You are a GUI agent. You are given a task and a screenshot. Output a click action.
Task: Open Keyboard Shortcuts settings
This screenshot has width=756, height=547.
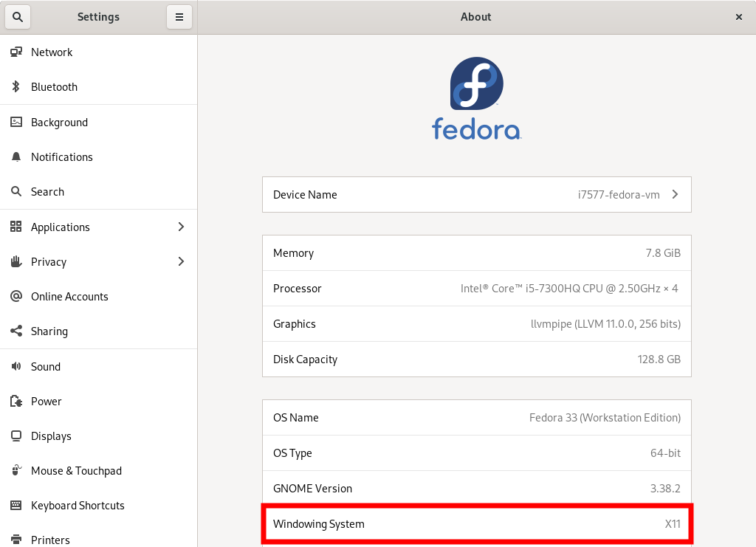(78, 506)
